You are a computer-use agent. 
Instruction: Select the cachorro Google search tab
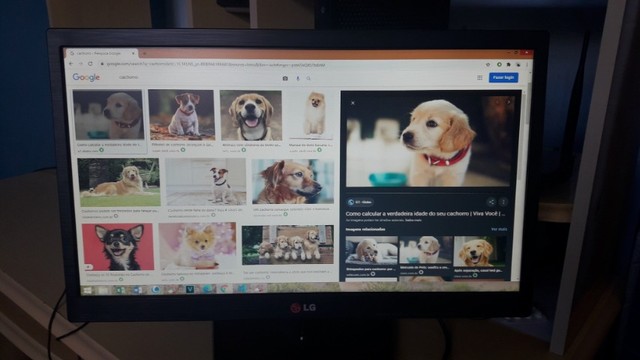click(x=100, y=53)
